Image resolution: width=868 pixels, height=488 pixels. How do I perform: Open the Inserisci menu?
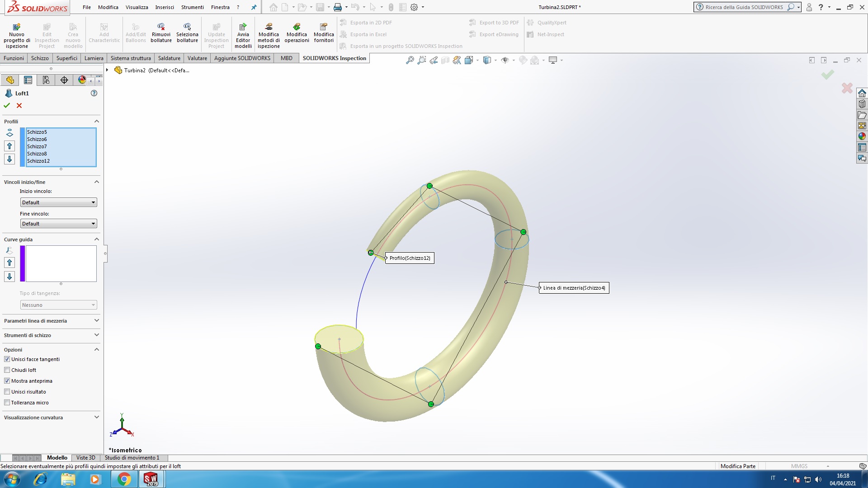coord(165,7)
